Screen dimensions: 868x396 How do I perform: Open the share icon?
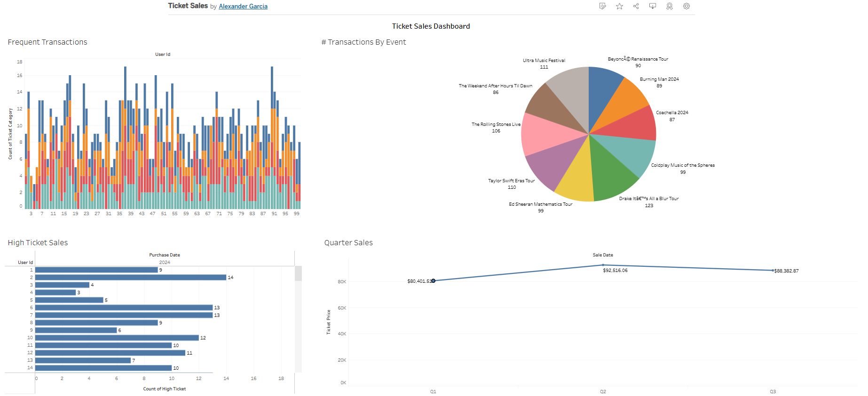[636, 6]
